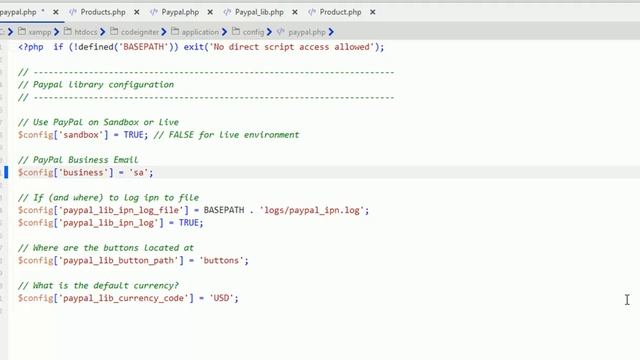Click the TRUE value on the sandbox line
Image resolution: width=640 pixels, height=360 pixels.
133,135
